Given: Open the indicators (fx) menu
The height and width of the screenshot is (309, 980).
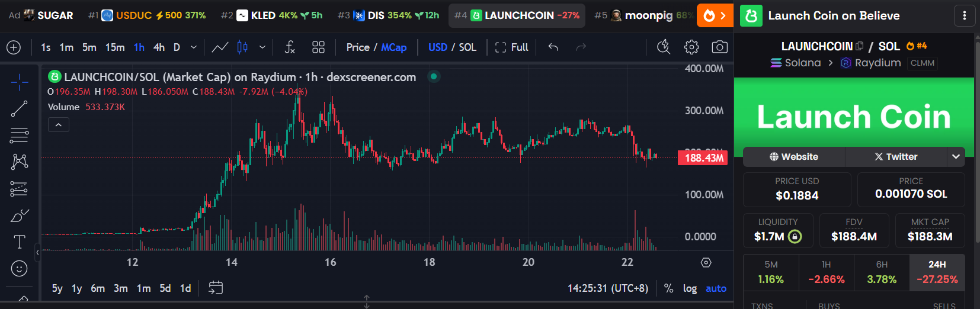Looking at the screenshot, I should 290,47.
